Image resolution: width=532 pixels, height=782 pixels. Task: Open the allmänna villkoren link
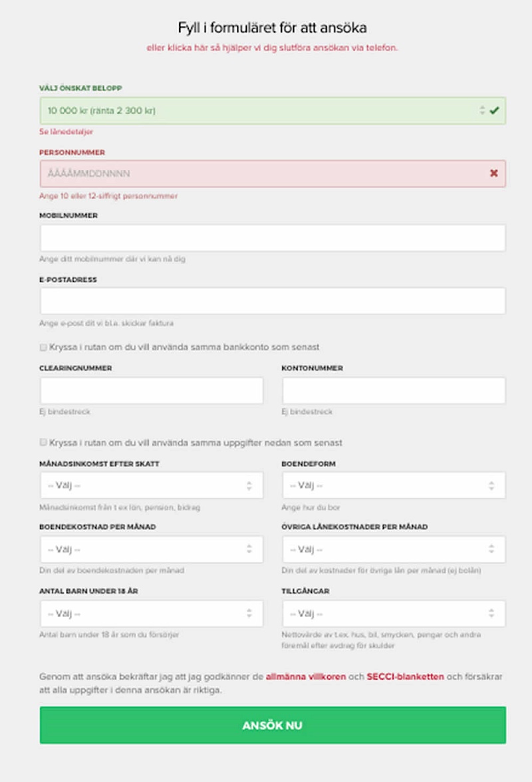pyautogui.click(x=306, y=677)
